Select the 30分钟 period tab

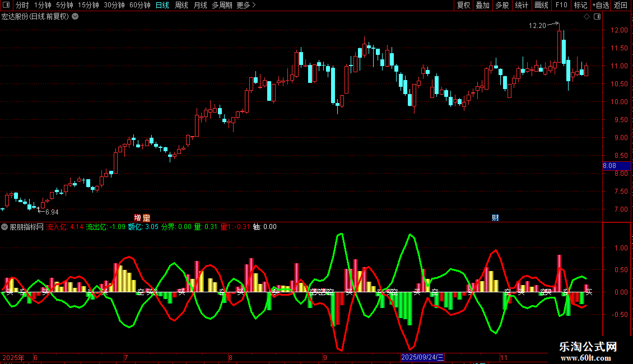tap(114, 5)
